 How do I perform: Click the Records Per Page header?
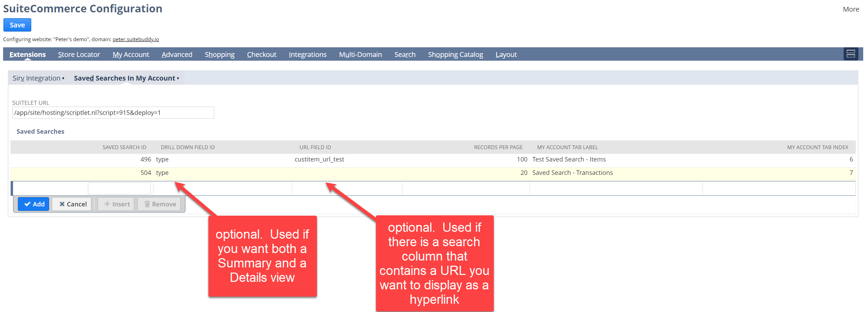pos(498,147)
